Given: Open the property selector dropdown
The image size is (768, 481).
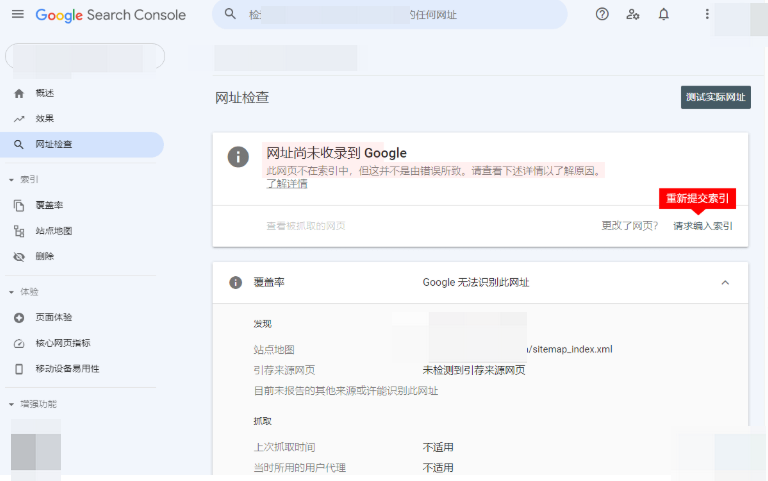Looking at the screenshot, I should 85,57.
